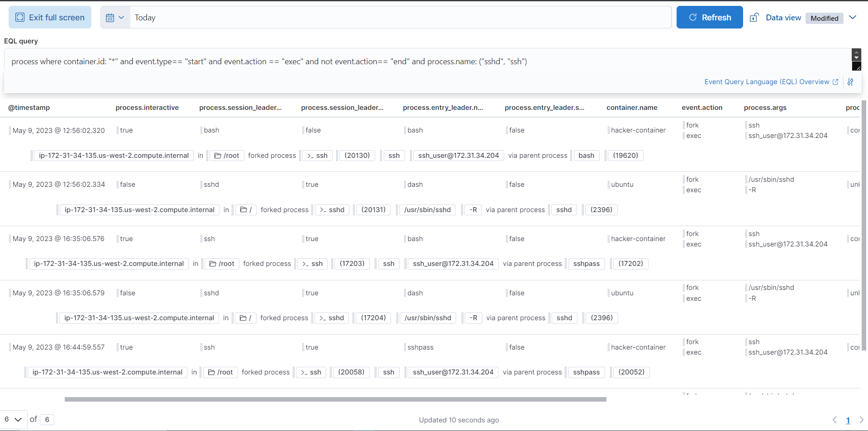Screen dimensions: 868x431
Task: Click the horizontal table scrollbar
Action: [335, 399]
